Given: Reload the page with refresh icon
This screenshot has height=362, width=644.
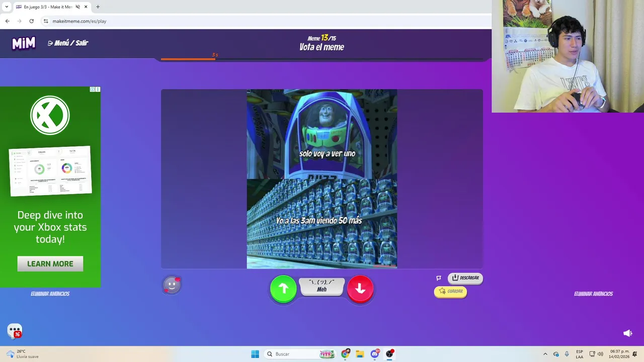Looking at the screenshot, I should pyautogui.click(x=32, y=21).
